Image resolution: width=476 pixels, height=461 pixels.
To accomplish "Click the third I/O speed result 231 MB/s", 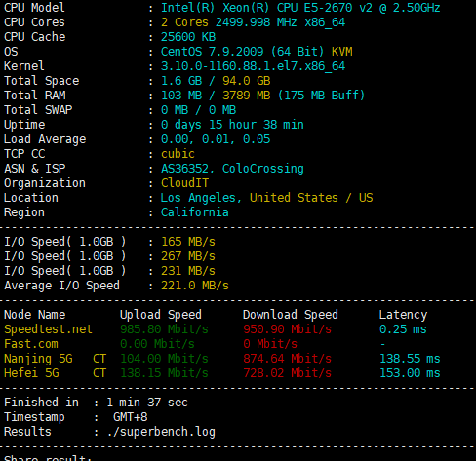I will pos(188,271).
